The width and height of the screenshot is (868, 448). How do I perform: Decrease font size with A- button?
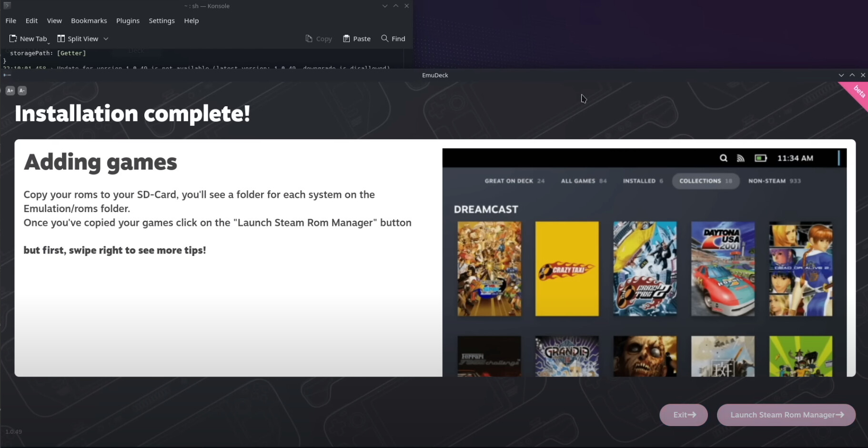click(x=22, y=91)
